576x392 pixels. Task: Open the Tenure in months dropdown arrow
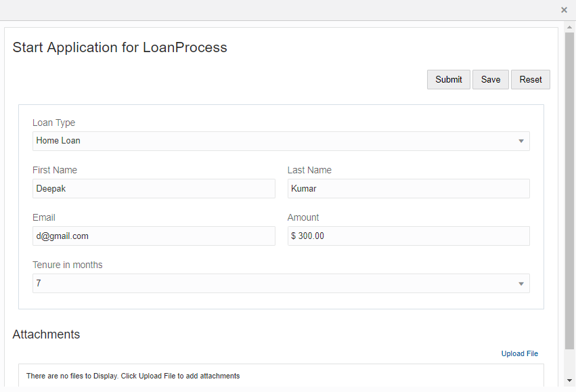click(521, 284)
